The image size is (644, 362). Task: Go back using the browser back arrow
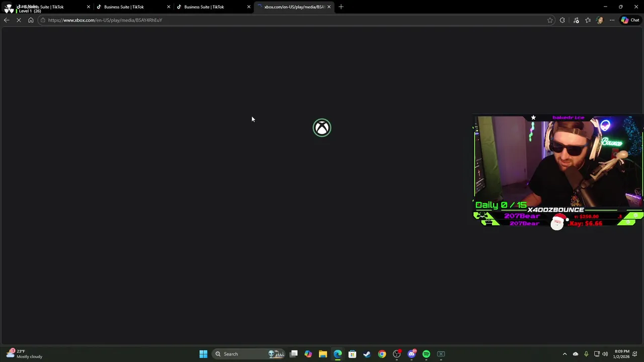coord(7,20)
